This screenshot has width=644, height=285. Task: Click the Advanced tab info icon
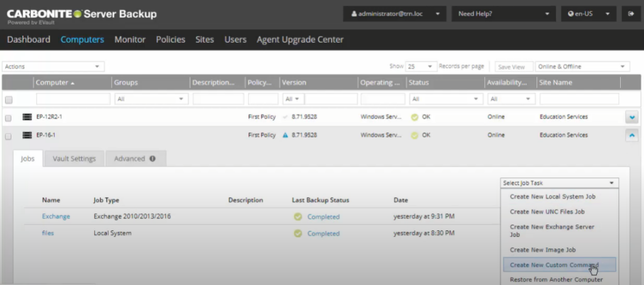click(x=153, y=159)
